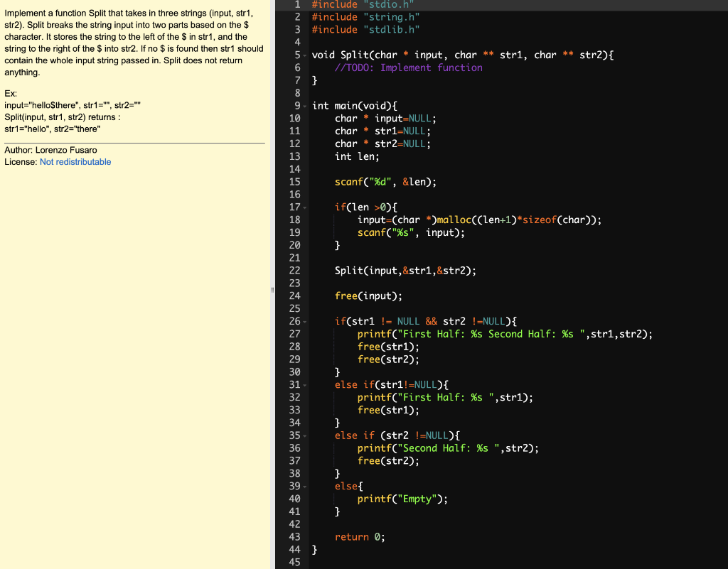Click the empty line 8 in the editor
This screenshot has height=569, width=728.
[x=518, y=93]
